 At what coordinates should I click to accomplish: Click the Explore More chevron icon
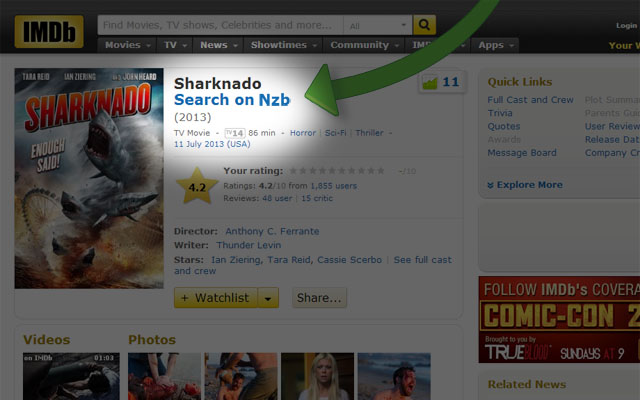pos(490,185)
